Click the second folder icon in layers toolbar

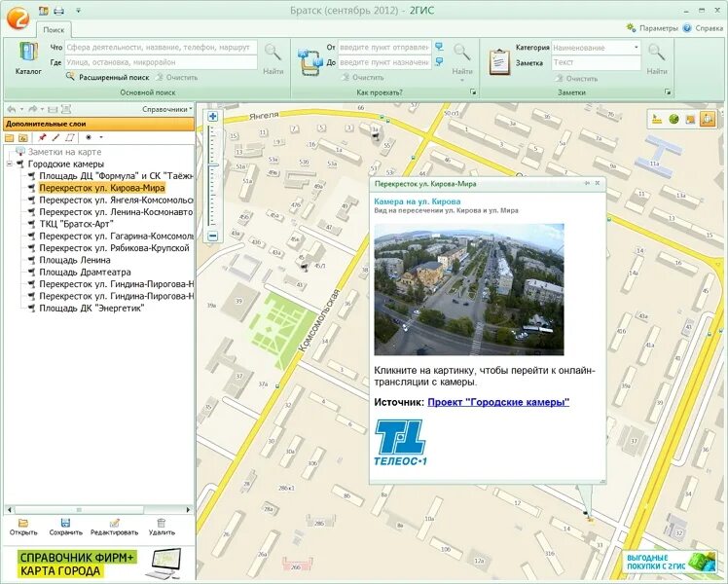pyautogui.click(x=22, y=138)
